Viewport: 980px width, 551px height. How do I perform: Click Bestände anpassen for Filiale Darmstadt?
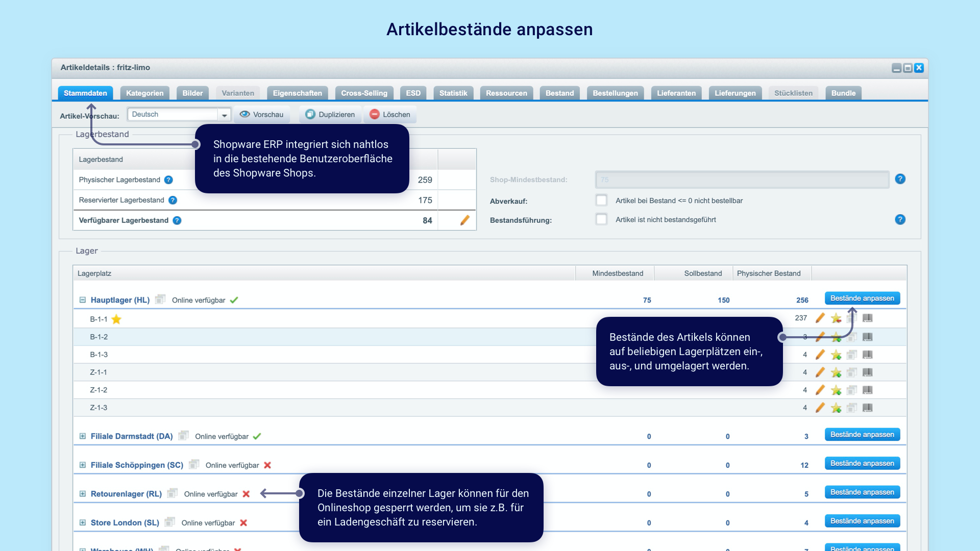pos(862,435)
